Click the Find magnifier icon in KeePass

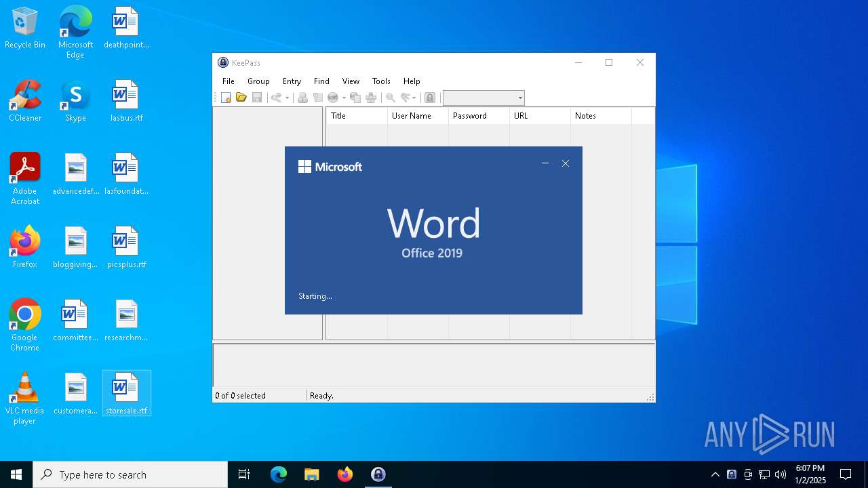(391, 98)
